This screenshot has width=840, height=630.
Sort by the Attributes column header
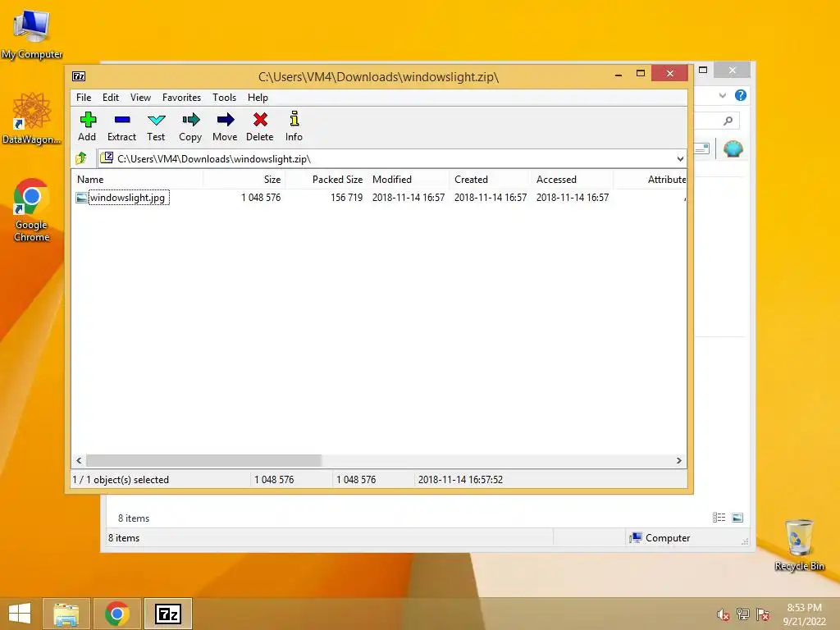click(650, 180)
